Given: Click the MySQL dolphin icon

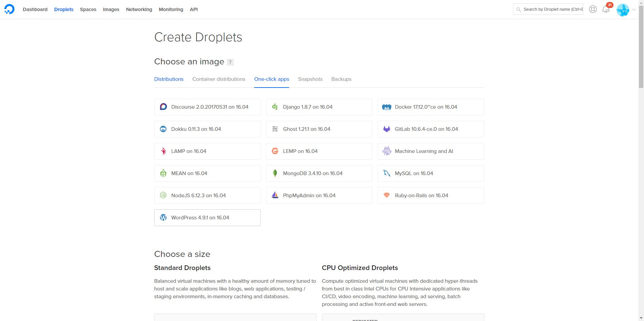Looking at the screenshot, I should coord(387,173).
